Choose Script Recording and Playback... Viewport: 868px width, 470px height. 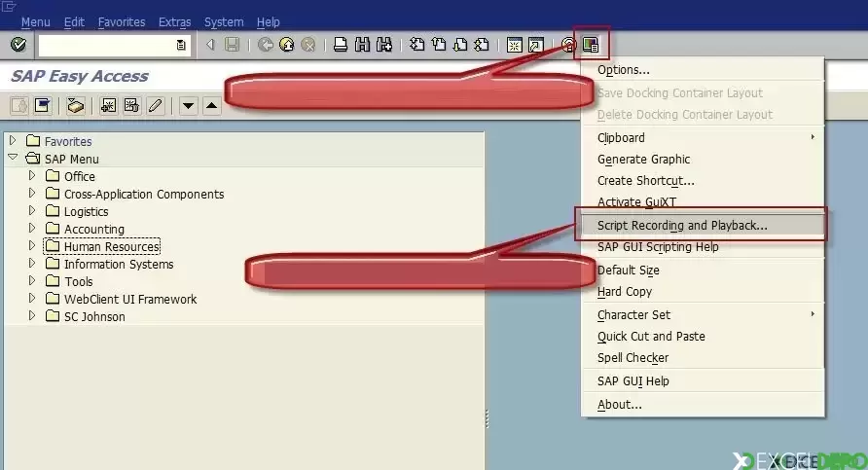point(703,225)
